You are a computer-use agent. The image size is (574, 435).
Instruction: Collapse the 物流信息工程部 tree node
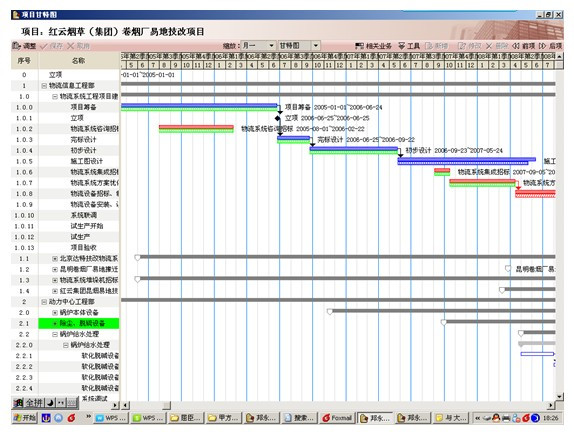tap(44, 86)
